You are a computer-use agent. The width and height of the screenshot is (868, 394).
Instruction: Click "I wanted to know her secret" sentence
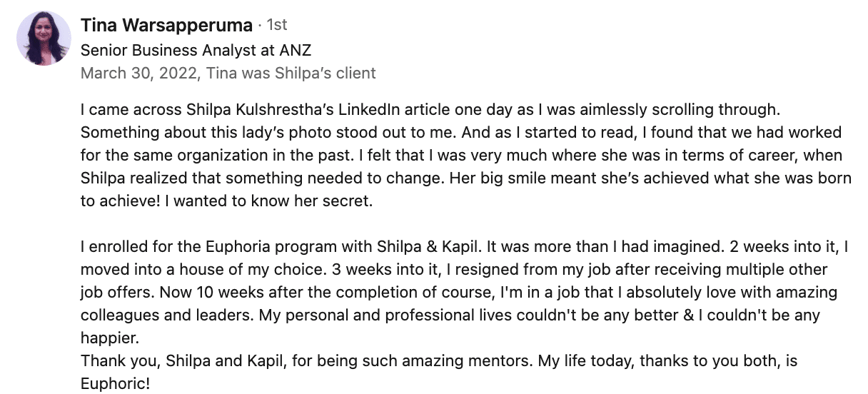tap(269, 201)
